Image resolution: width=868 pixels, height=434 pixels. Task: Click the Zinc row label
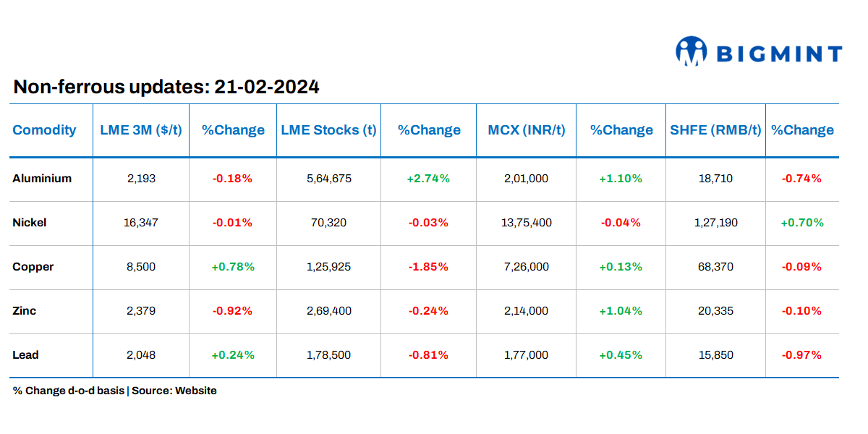click(25, 310)
